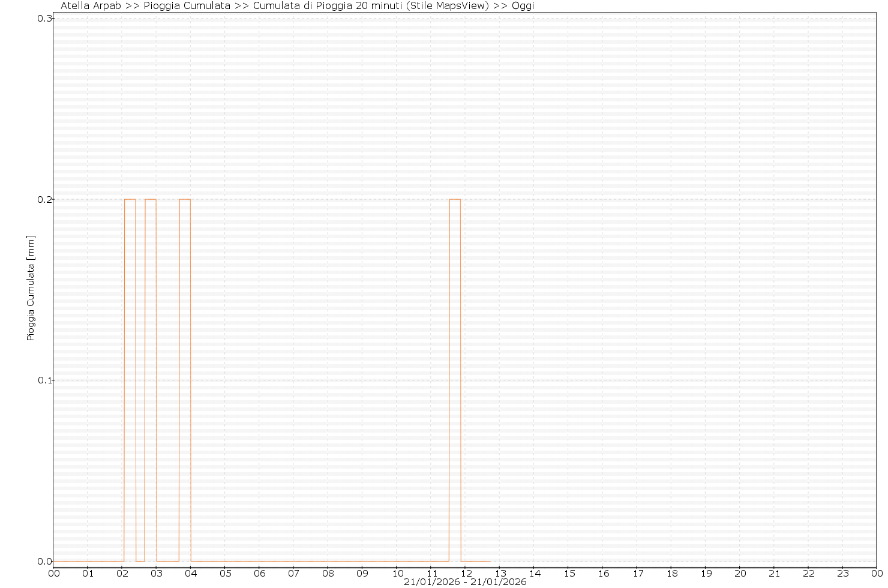The height and width of the screenshot is (588, 888).
Task: Click the 0.3 label on the y-axis
Action: [x=45, y=19]
